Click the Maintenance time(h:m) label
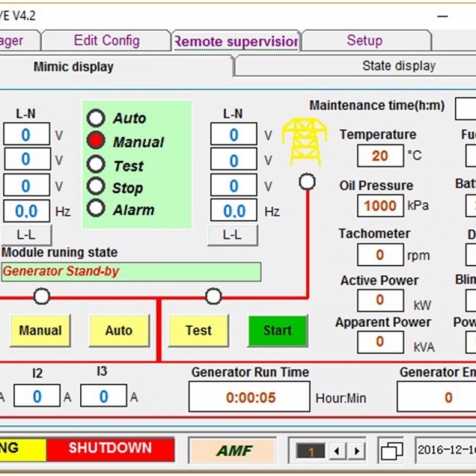Screen dimensions: 476x476 point(377,106)
